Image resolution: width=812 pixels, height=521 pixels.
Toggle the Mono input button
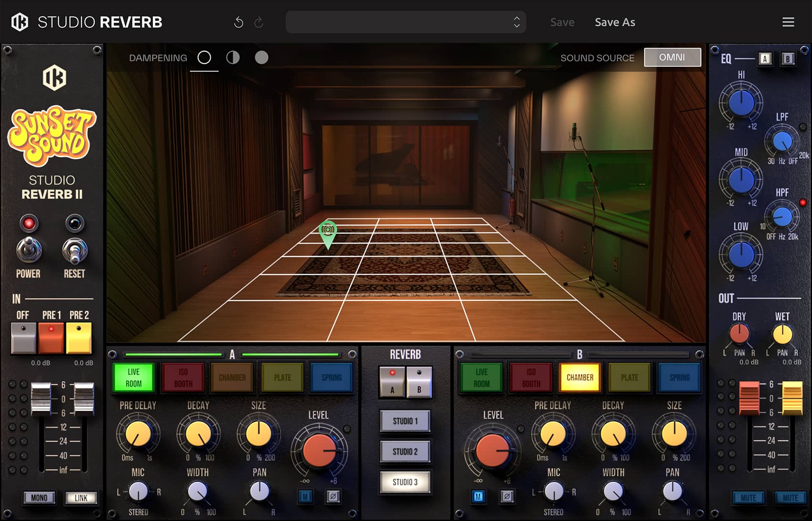click(39, 498)
